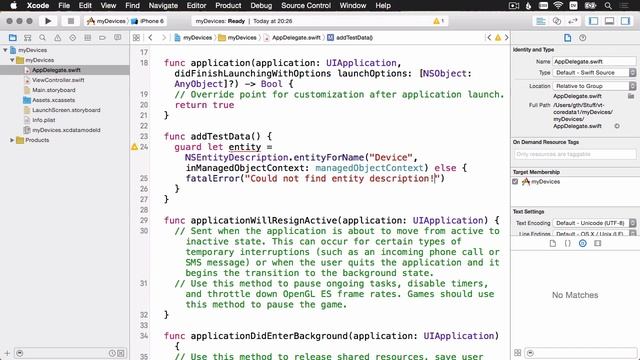
Task: Select Info.plist file
Action: point(43,120)
